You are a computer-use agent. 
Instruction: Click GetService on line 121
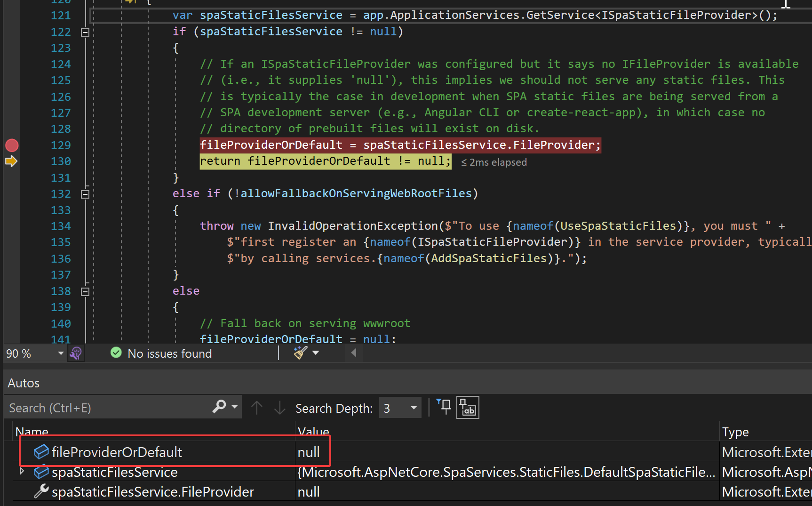(560, 15)
